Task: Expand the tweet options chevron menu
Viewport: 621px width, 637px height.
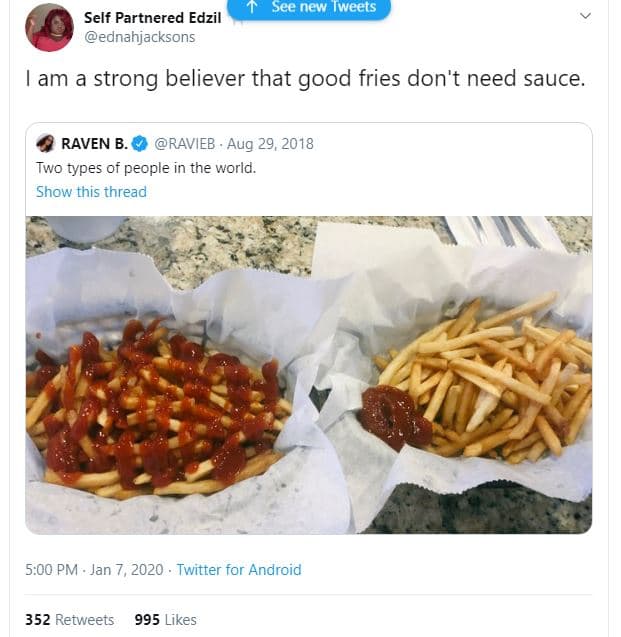Action: click(x=586, y=16)
